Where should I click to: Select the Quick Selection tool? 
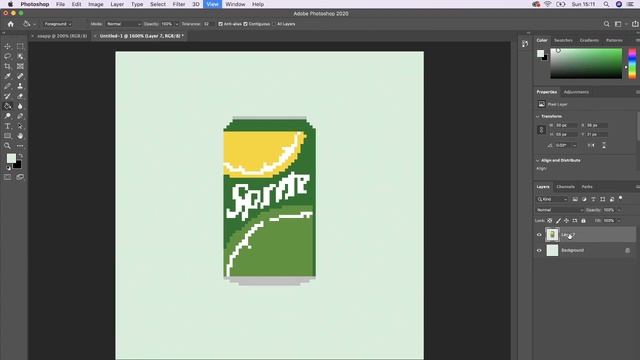pyautogui.click(x=20, y=56)
